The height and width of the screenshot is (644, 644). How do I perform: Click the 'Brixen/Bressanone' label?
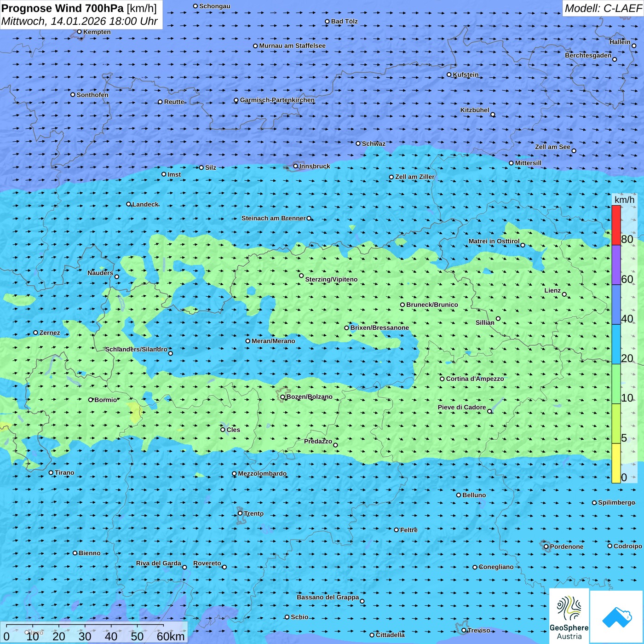pyautogui.click(x=379, y=328)
